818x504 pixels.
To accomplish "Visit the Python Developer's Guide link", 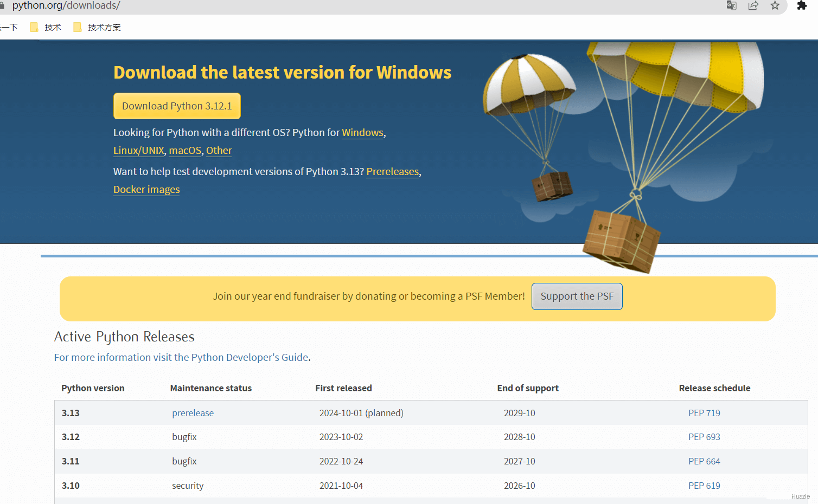I will (181, 358).
